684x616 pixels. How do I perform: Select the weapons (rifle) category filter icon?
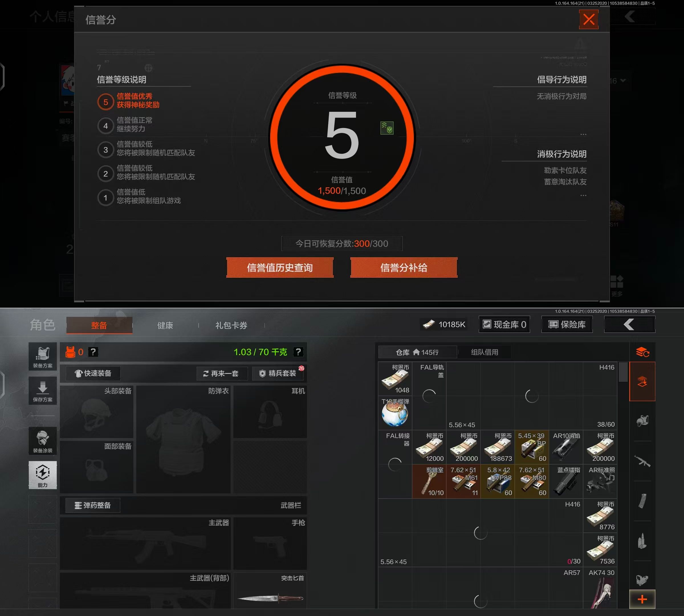coord(642,461)
